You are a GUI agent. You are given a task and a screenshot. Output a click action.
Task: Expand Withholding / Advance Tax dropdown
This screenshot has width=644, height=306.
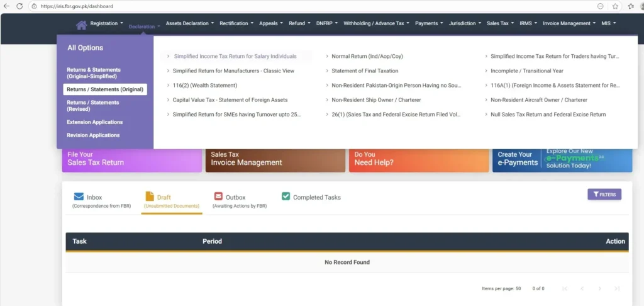point(376,23)
